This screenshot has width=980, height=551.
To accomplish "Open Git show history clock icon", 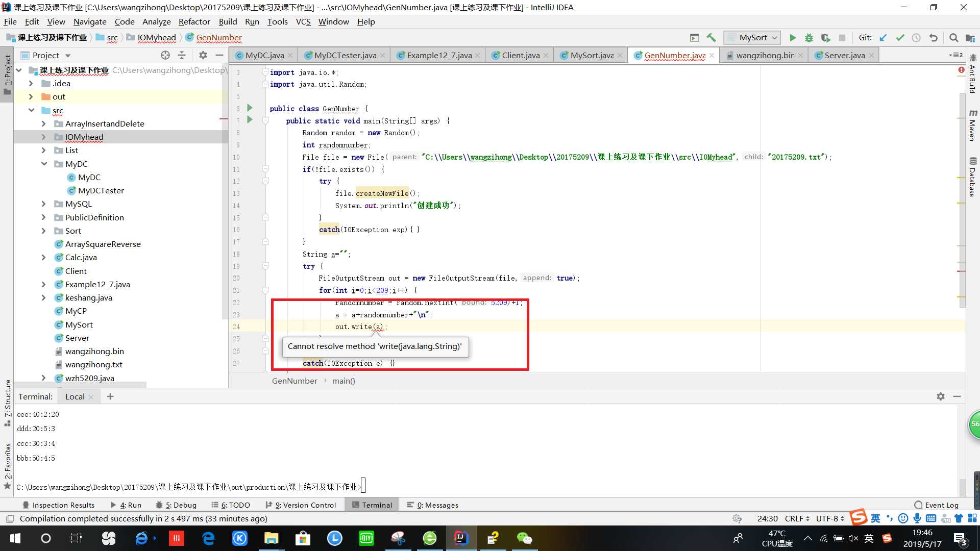I will (916, 38).
